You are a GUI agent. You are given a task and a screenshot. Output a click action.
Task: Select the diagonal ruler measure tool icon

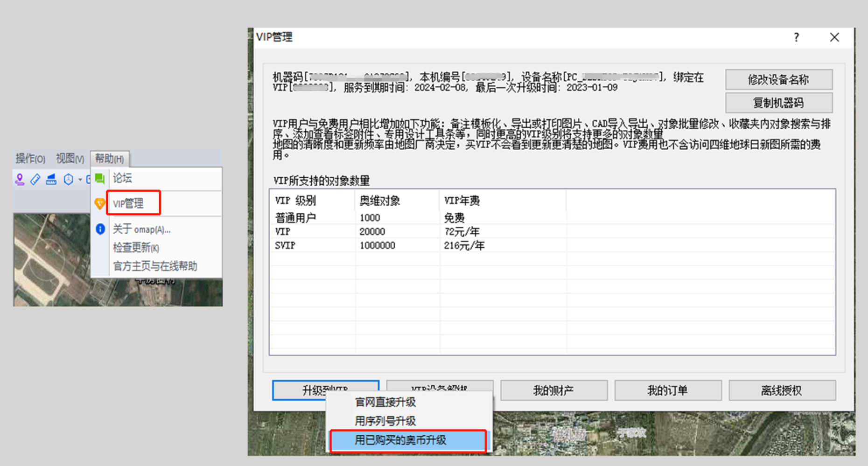pos(35,179)
